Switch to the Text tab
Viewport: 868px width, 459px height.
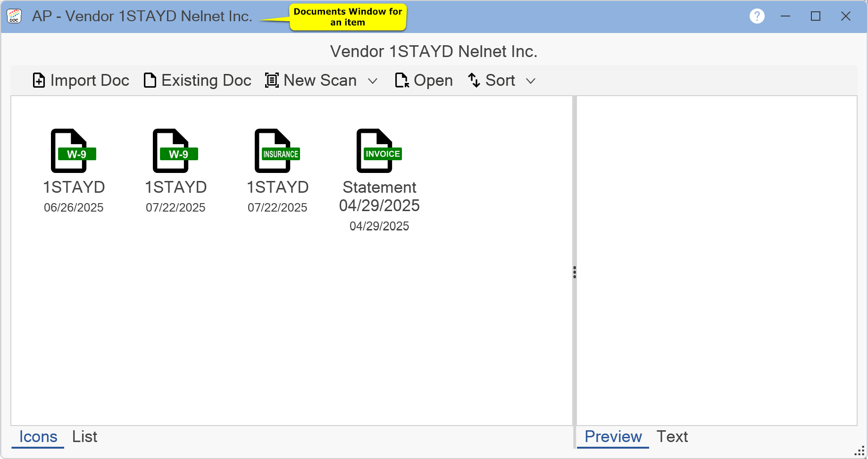[672, 437]
